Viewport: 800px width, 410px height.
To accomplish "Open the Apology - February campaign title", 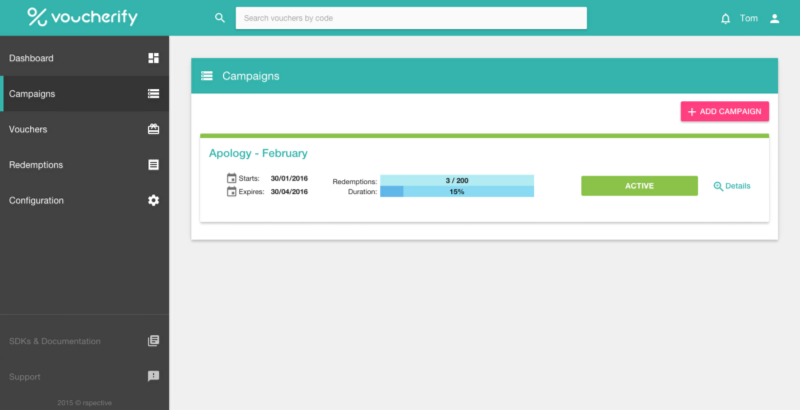I will click(258, 153).
